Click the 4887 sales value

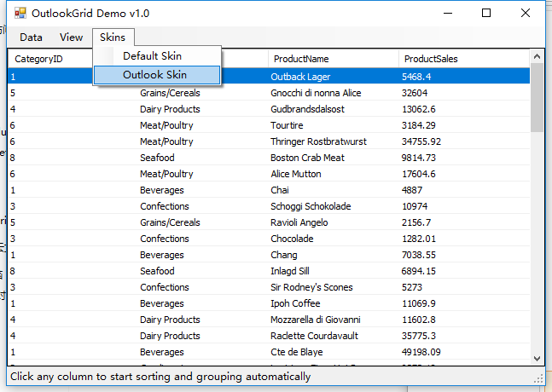[x=412, y=190]
